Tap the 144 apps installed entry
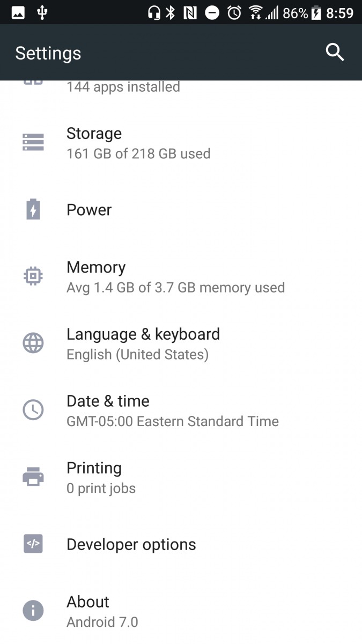The width and height of the screenshot is (362, 644). click(x=123, y=87)
